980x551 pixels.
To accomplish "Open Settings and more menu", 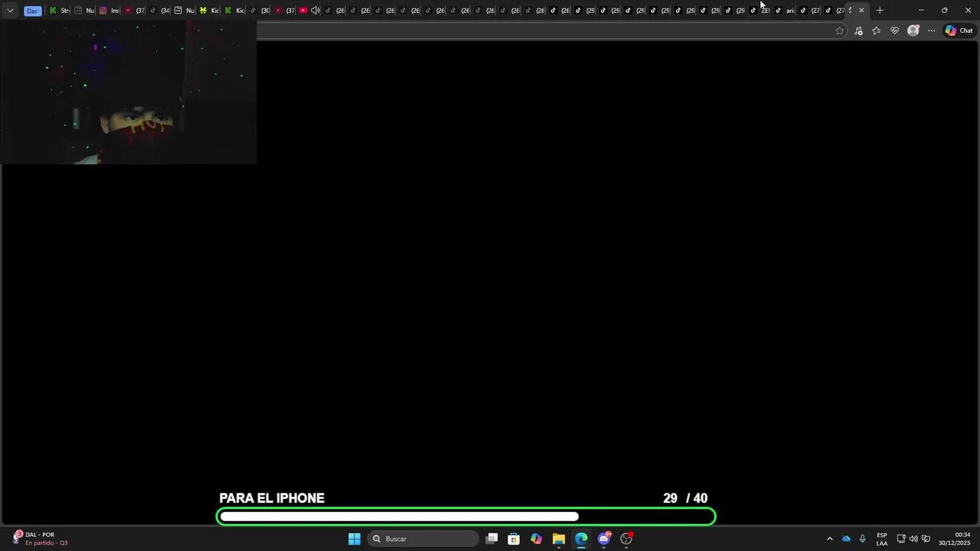I will [931, 31].
